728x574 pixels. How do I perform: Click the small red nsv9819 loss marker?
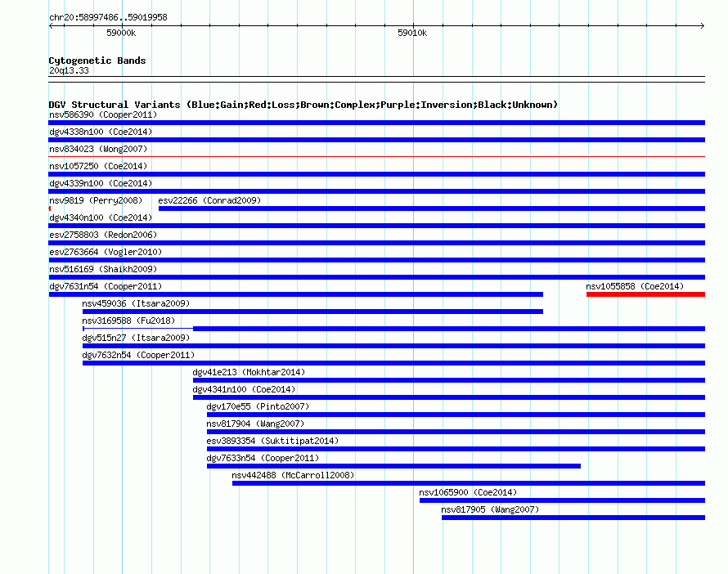tap(50, 209)
